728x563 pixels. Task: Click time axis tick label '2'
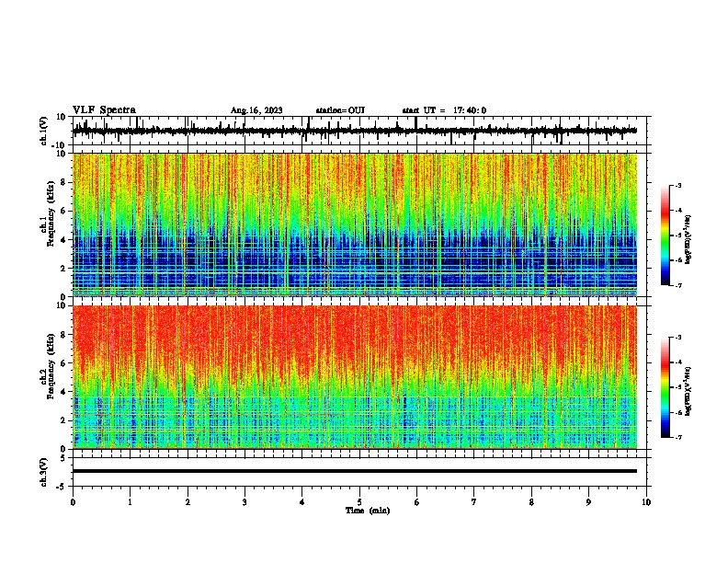click(x=188, y=502)
